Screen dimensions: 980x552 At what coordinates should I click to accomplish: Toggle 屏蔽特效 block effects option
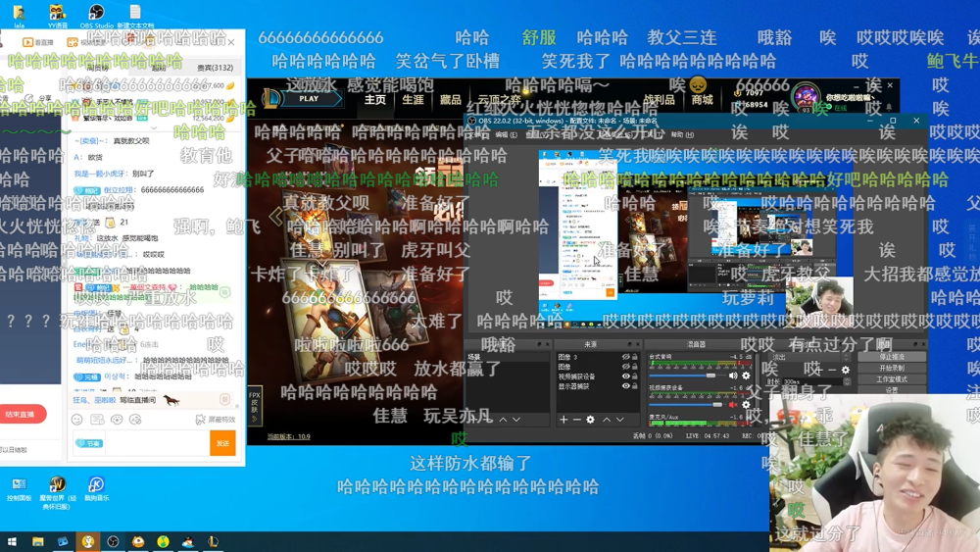[216, 420]
